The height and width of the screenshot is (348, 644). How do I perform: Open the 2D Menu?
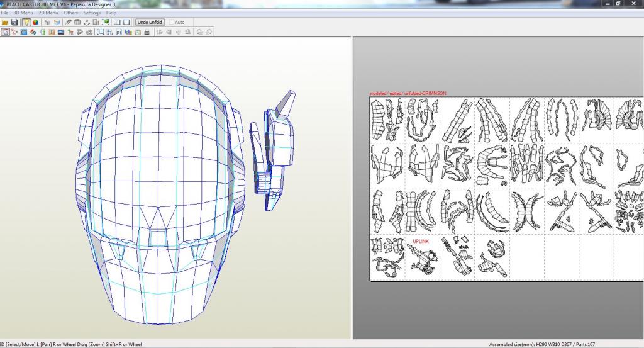[x=48, y=13]
